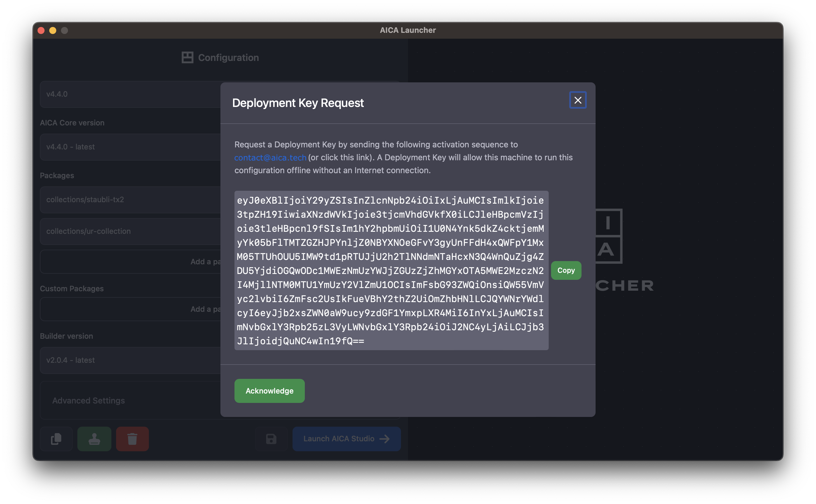
Task: Click the Packages section label
Action: [x=57, y=176]
